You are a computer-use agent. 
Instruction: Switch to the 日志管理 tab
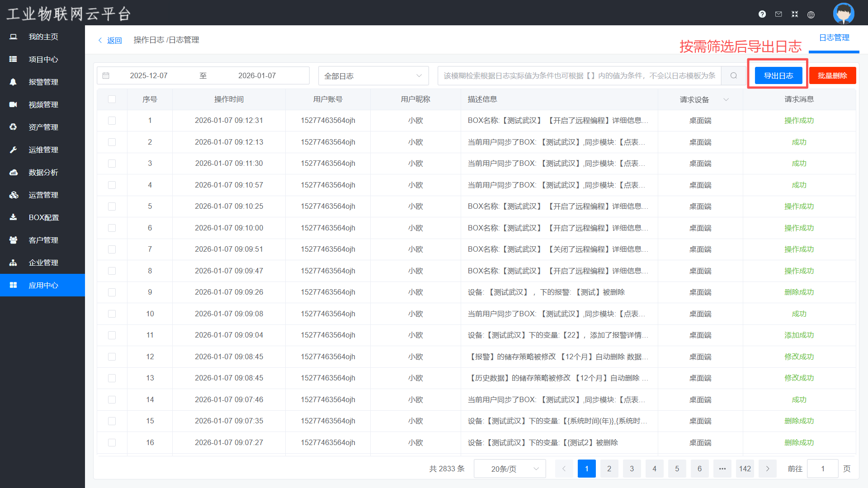pyautogui.click(x=834, y=38)
